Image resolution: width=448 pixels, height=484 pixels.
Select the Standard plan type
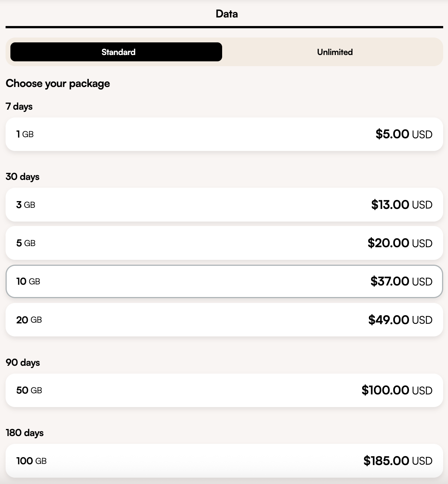pos(116,52)
